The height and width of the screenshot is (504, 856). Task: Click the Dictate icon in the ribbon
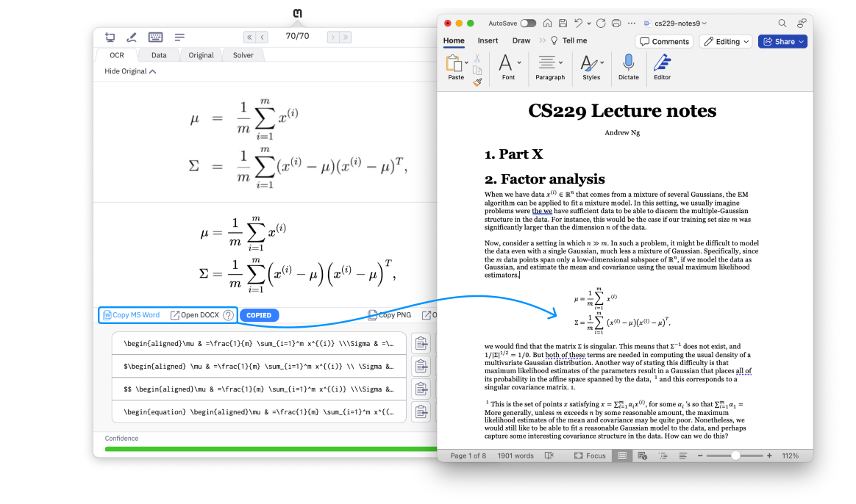point(629,68)
